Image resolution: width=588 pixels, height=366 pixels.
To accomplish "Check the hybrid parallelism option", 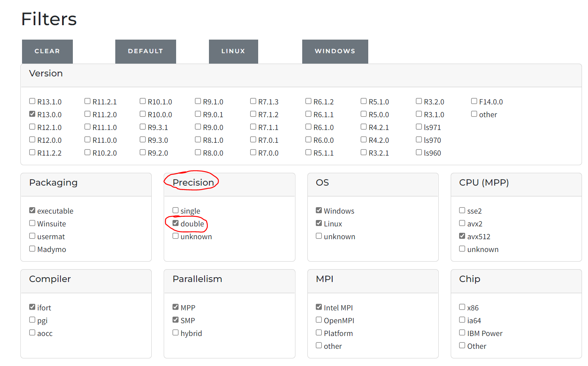I will (x=176, y=333).
